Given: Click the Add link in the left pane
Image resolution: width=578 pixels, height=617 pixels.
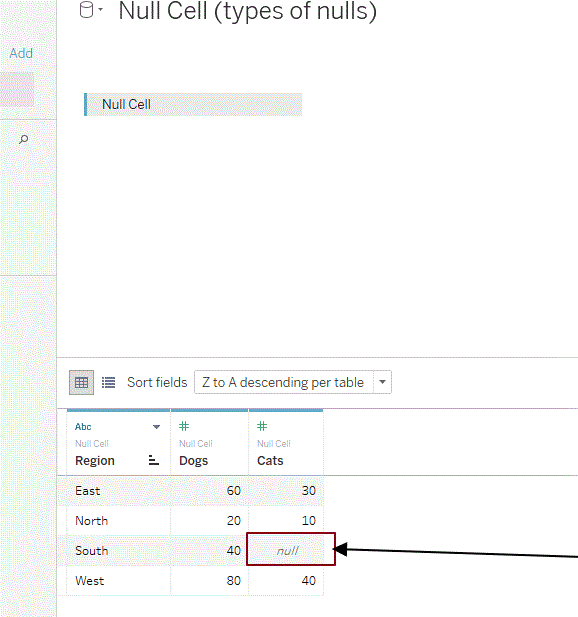Looking at the screenshot, I should 21,53.
